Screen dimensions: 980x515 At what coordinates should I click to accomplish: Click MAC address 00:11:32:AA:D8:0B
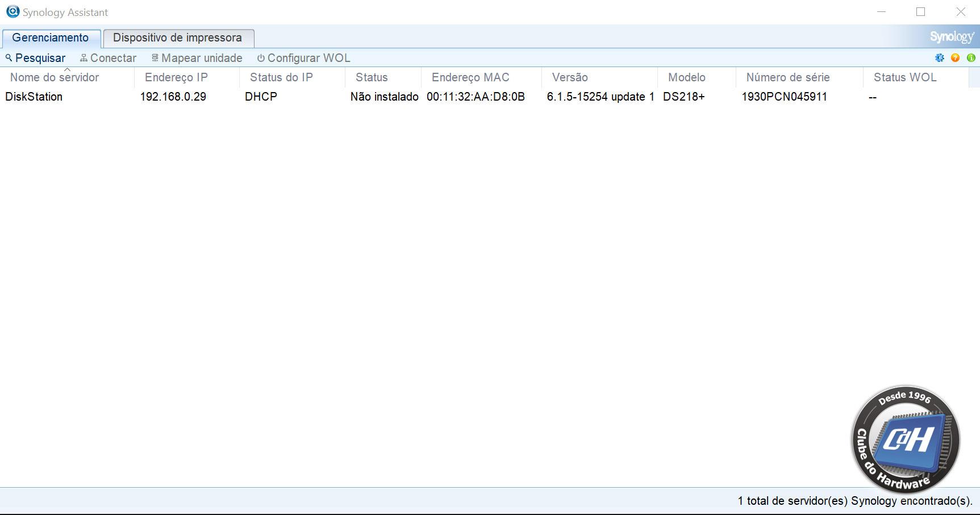[x=476, y=97]
